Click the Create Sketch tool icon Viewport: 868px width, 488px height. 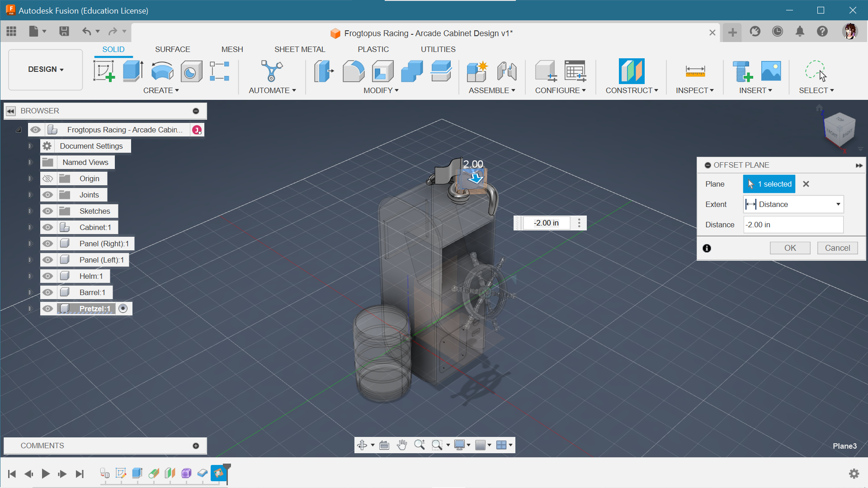coord(104,71)
